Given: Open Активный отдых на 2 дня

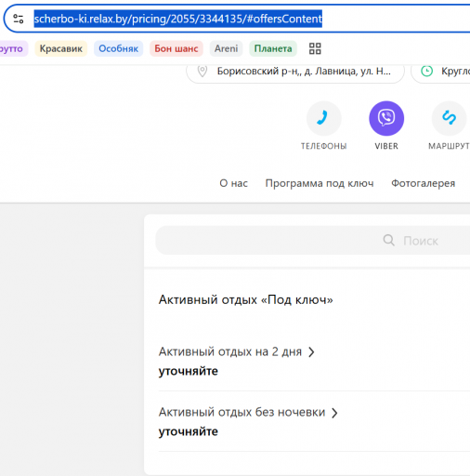Looking at the screenshot, I should pyautogui.click(x=230, y=351).
